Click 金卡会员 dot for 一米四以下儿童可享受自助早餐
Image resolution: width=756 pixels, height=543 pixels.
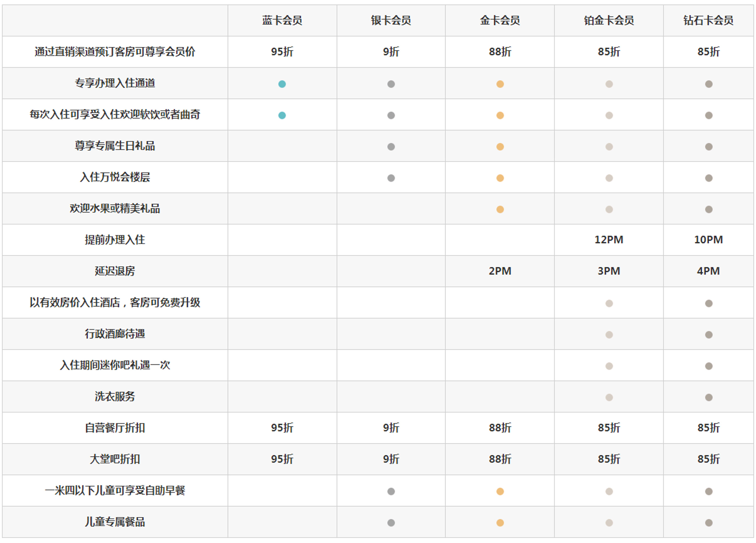pyautogui.click(x=500, y=491)
